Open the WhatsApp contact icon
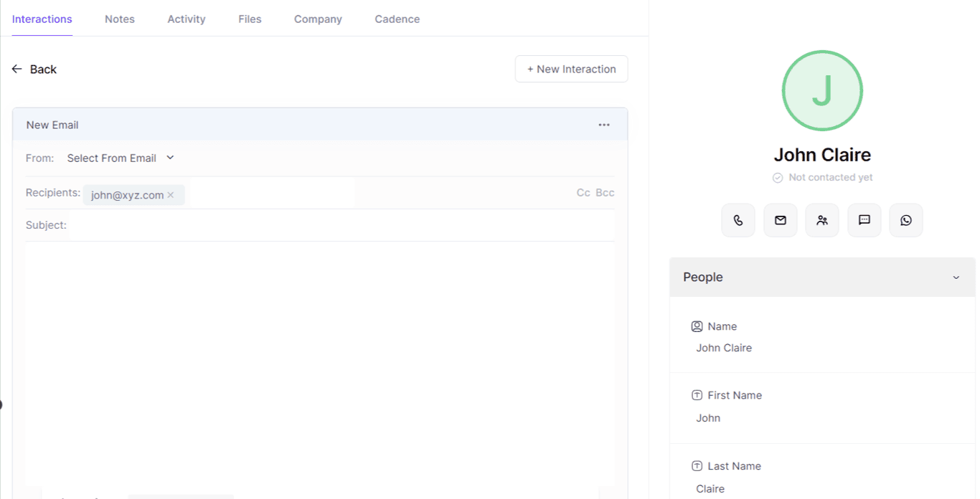The height and width of the screenshot is (499, 980). [905, 220]
